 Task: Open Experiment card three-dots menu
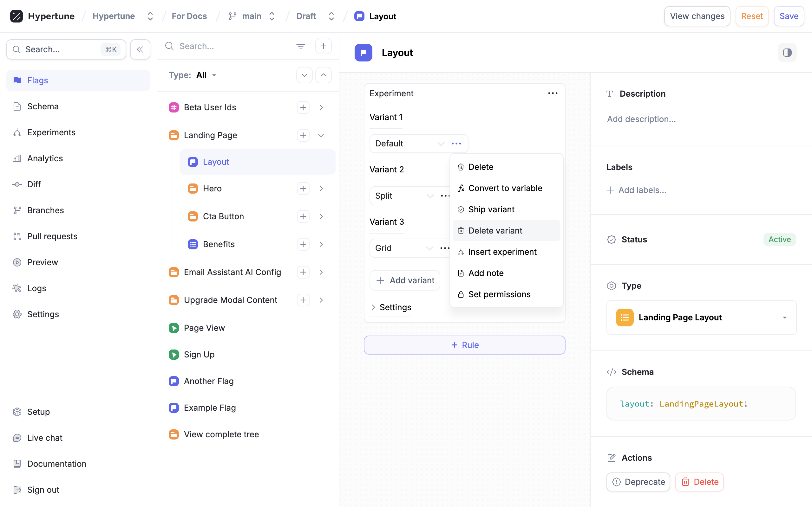click(552, 93)
